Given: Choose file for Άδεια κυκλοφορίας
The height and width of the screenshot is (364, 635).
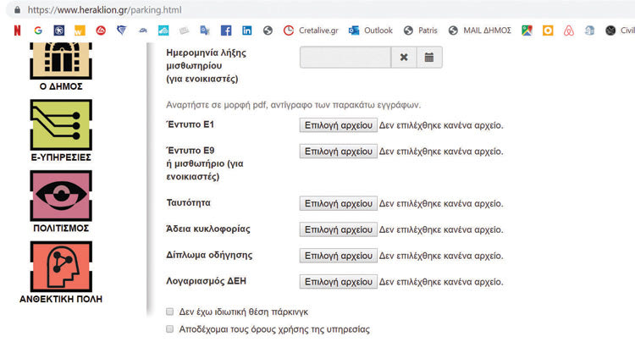Looking at the screenshot, I should click(338, 229).
